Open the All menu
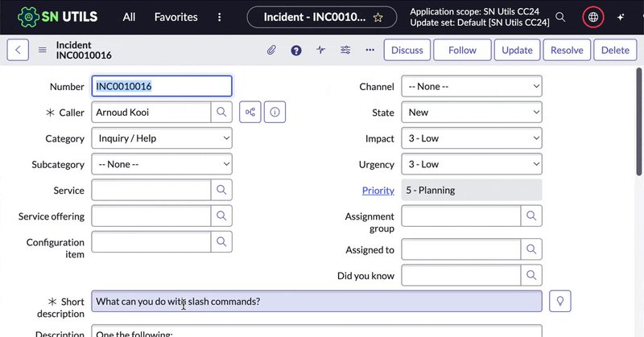The image size is (644, 337). point(129,17)
